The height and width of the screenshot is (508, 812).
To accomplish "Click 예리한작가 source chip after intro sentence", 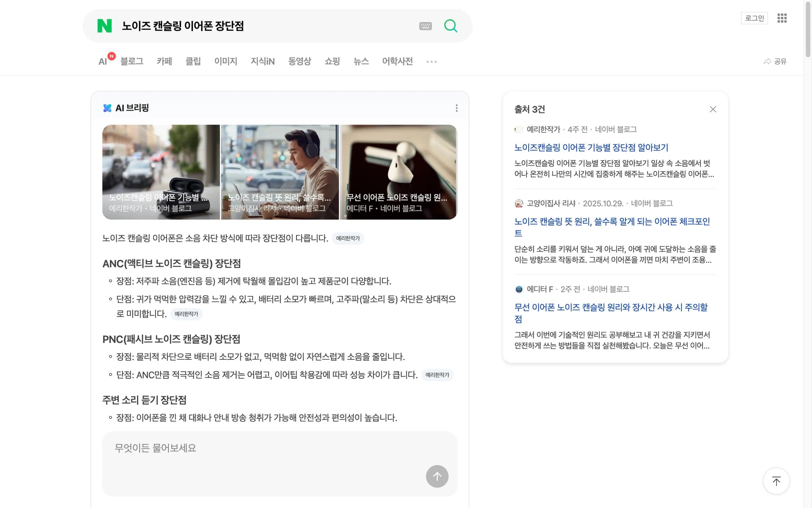I will (348, 238).
